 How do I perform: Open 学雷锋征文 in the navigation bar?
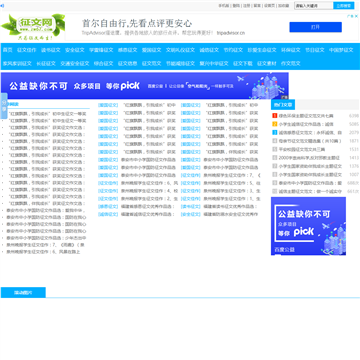pos(101,50)
